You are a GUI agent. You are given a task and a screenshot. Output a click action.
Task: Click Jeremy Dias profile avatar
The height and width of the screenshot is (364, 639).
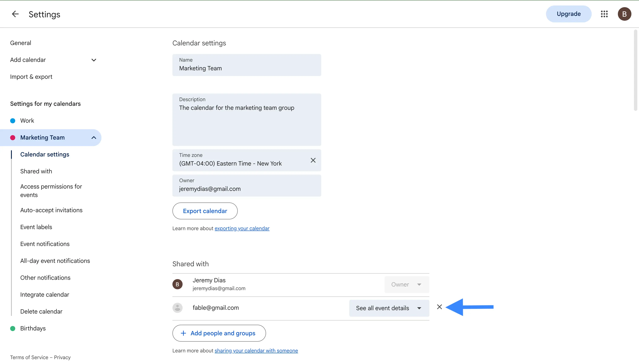[177, 284]
